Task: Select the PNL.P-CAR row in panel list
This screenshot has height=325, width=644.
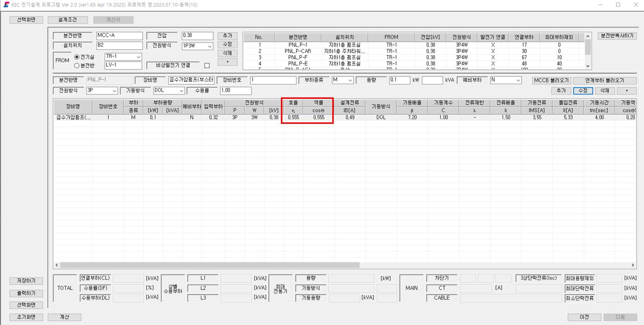Action: point(414,51)
